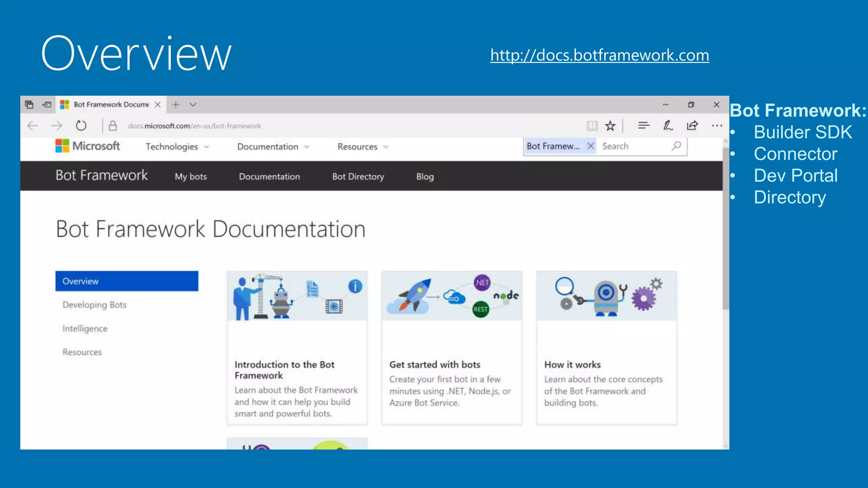The image size is (868, 488).
Task: Click the Make a web note pen icon
Action: (x=668, y=125)
